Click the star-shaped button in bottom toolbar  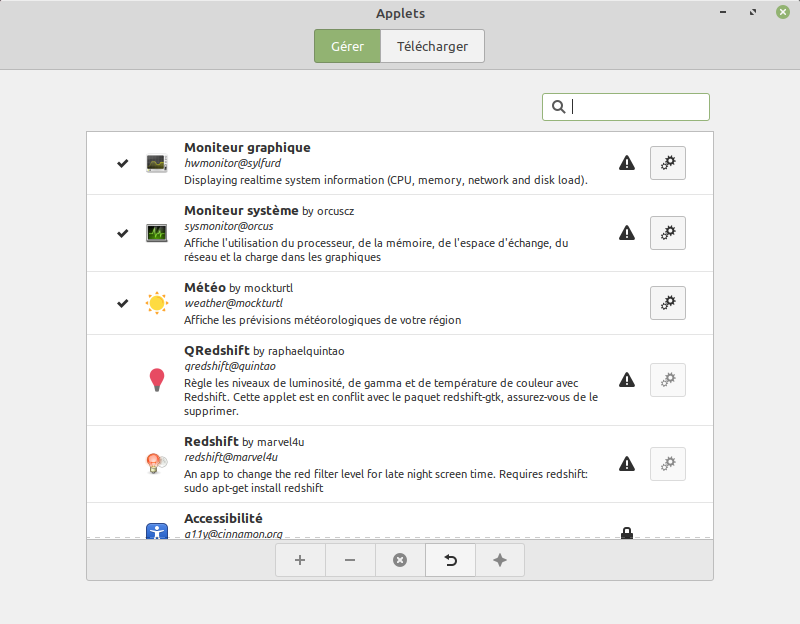(500, 560)
